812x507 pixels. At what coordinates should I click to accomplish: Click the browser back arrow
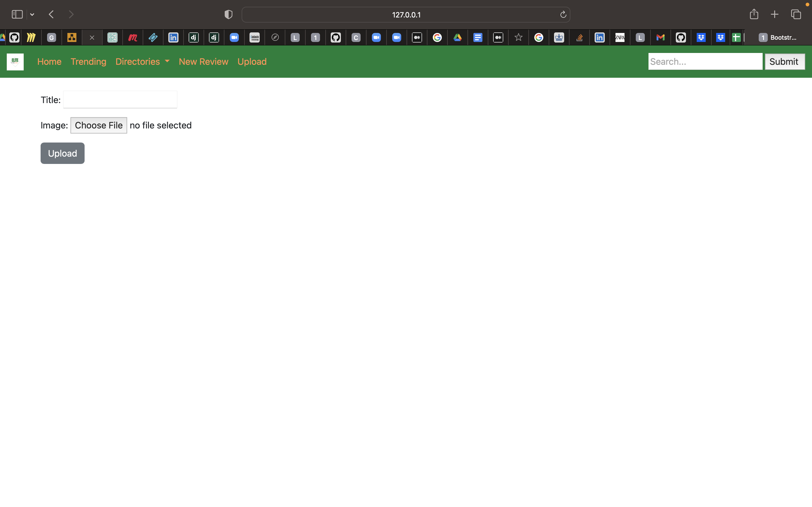(51, 14)
